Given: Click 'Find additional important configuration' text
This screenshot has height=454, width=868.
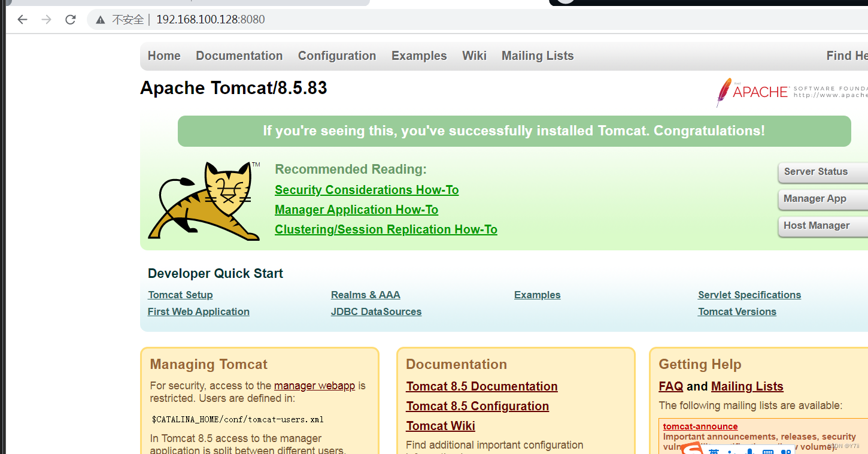Looking at the screenshot, I should click(x=494, y=445).
